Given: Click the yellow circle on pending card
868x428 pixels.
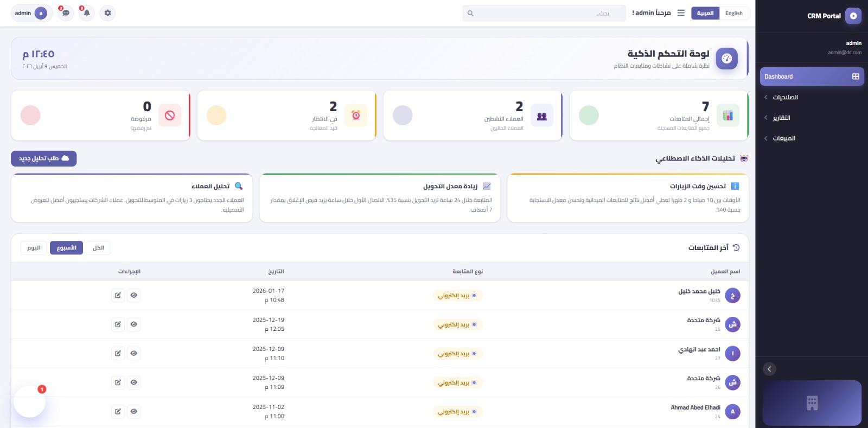Looking at the screenshot, I should click(216, 115).
